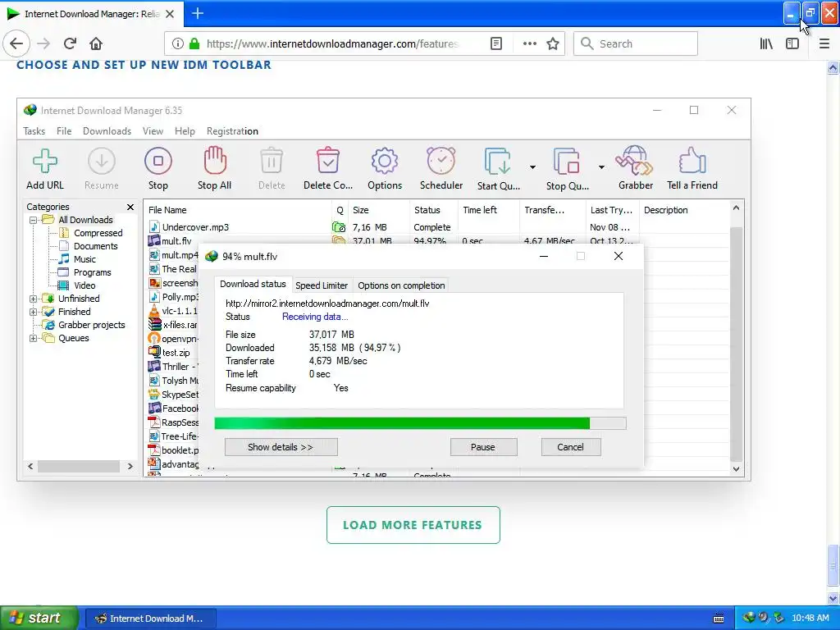Click the Load More Features button
Screen dimensions: 840x630
413,525
